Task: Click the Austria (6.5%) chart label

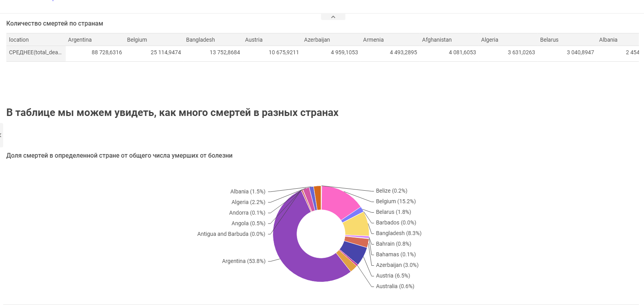Action: click(393, 276)
